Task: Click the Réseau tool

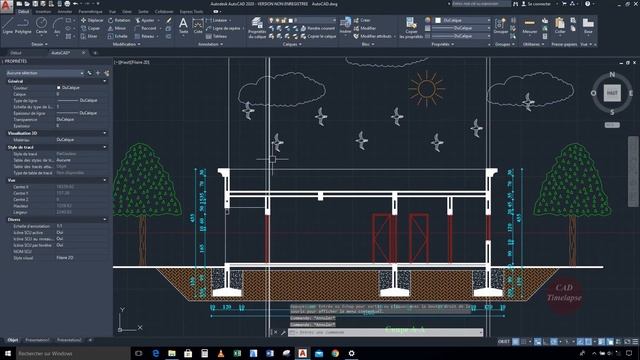Action: pos(145,36)
